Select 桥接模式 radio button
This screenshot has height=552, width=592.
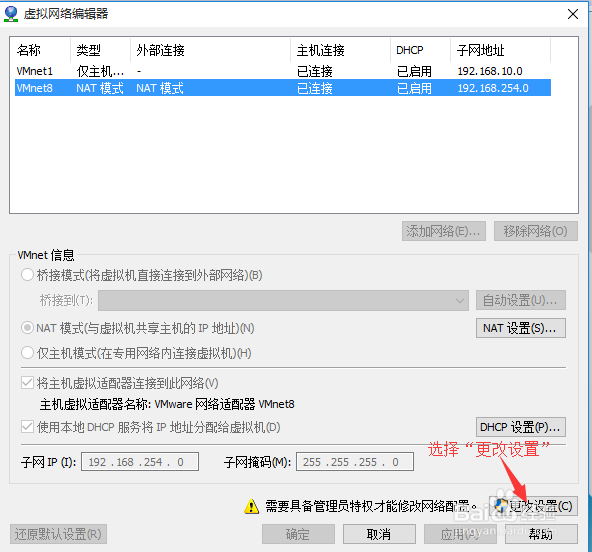pos(27,275)
